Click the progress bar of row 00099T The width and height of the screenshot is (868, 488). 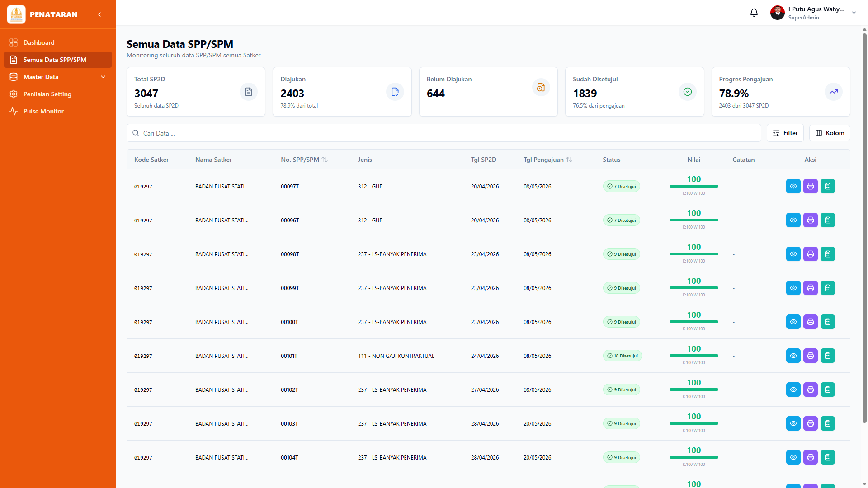pyautogui.click(x=693, y=288)
